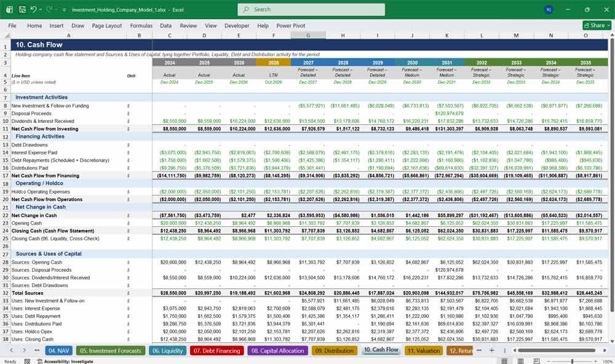Select the Disposal Proceeds value $120,974,679

point(449,113)
